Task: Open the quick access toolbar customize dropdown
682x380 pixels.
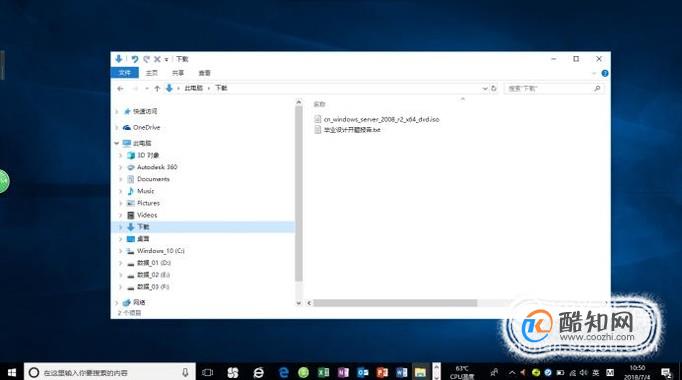Action: 166,60
